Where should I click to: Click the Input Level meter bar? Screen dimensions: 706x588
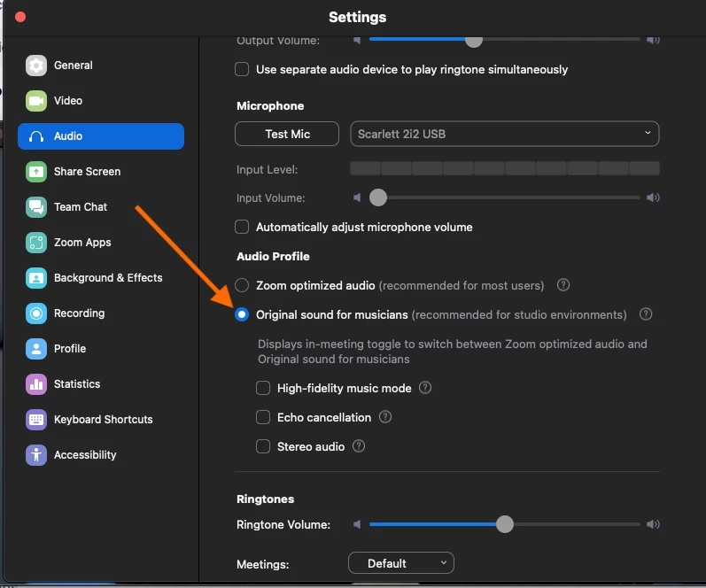point(505,169)
